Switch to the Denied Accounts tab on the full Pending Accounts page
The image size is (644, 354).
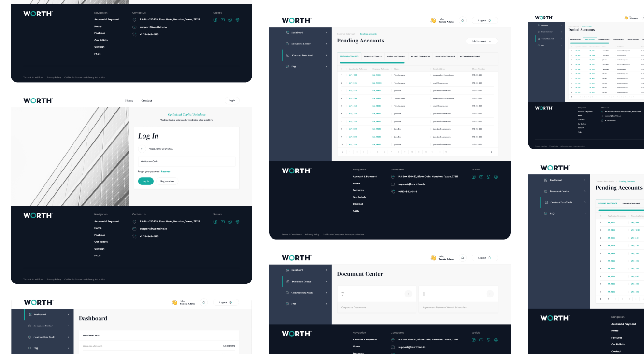373,56
